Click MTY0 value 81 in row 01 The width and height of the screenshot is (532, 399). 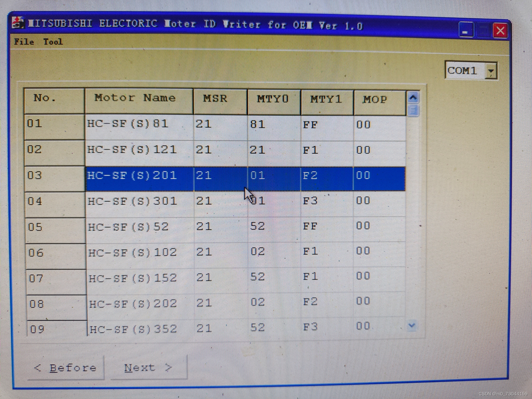pyautogui.click(x=274, y=128)
